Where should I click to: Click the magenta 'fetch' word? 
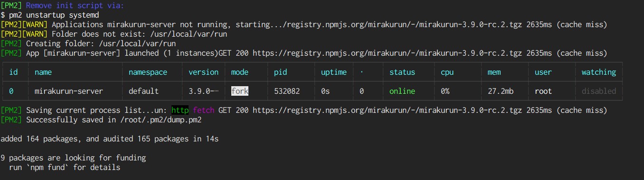(x=204, y=110)
